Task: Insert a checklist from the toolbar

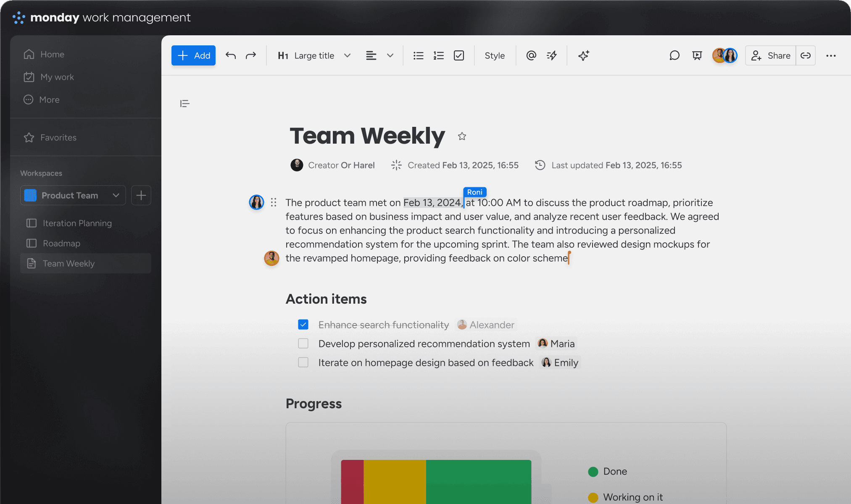Action: pos(459,55)
